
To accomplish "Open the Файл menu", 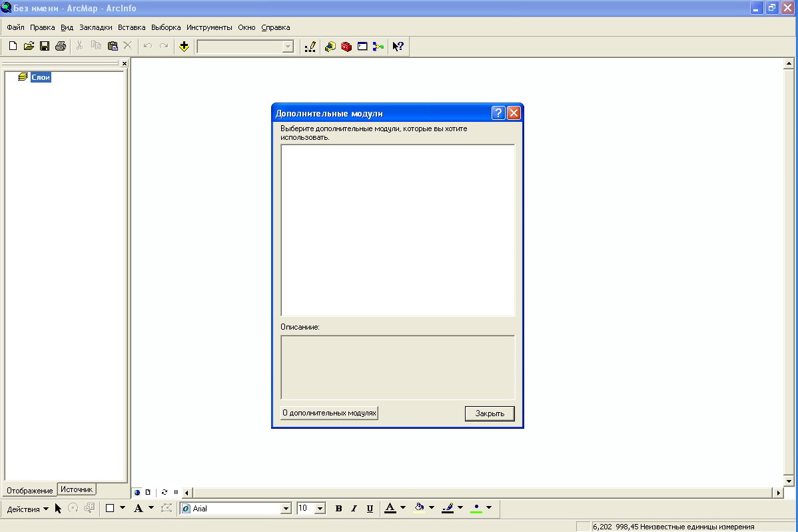I will [x=15, y=27].
